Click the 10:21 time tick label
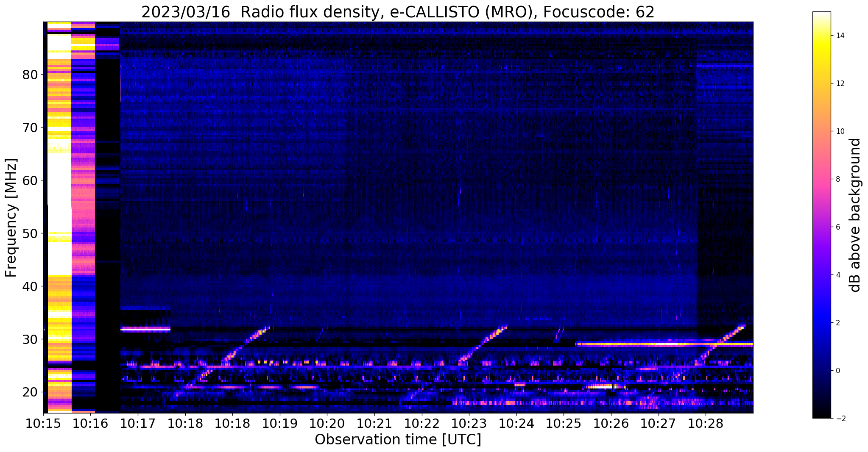The width and height of the screenshot is (868, 452). [374, 424]
